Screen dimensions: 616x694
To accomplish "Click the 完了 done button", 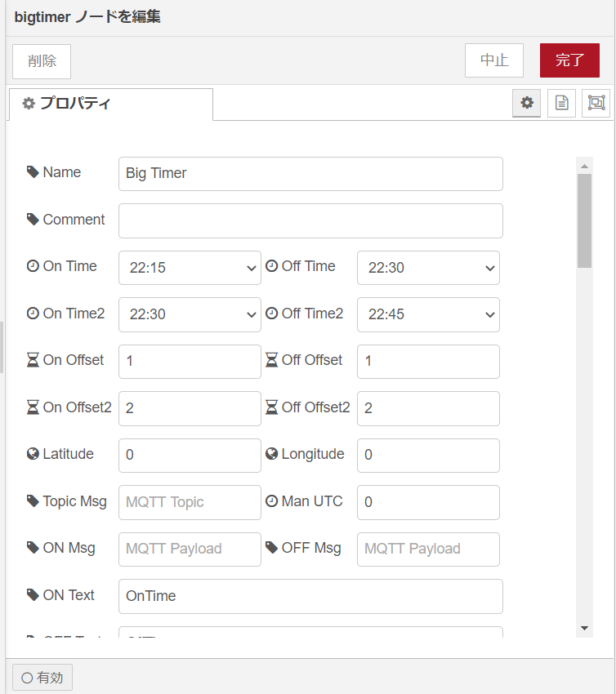I will (569, 60).
